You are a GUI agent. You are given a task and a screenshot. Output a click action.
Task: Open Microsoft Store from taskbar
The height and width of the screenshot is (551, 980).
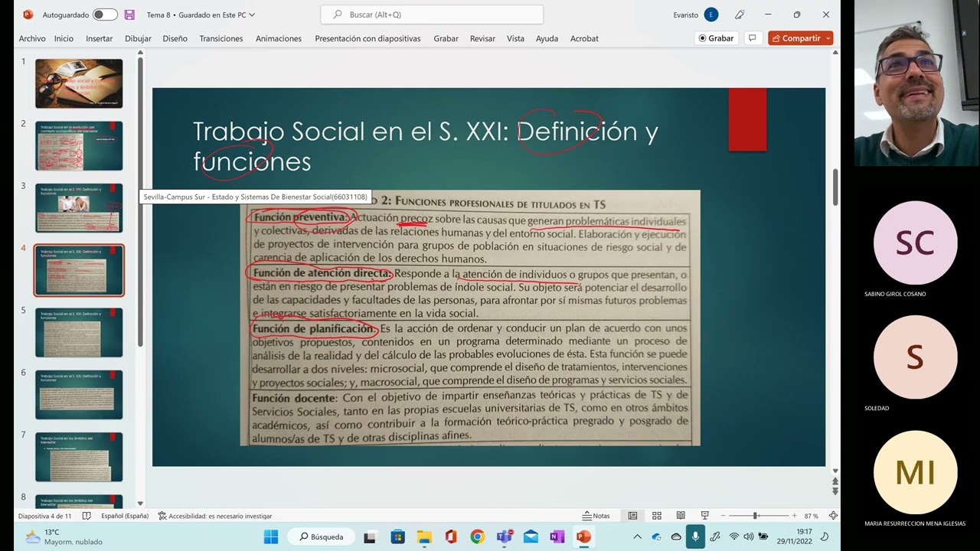point(397,536)
